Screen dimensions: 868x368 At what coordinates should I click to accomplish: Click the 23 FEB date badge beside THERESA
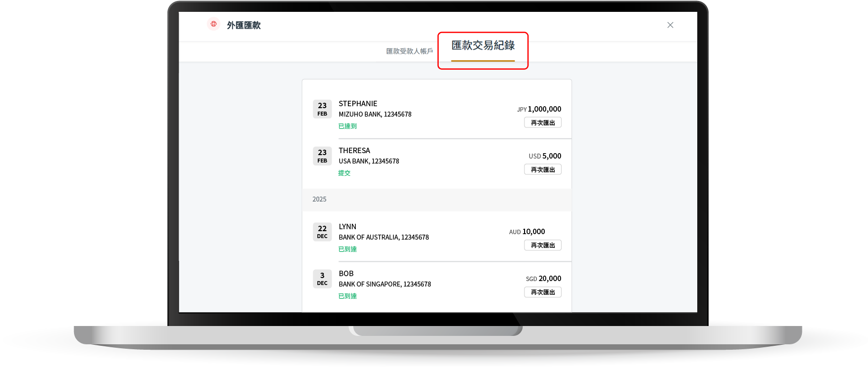[322, 156]
